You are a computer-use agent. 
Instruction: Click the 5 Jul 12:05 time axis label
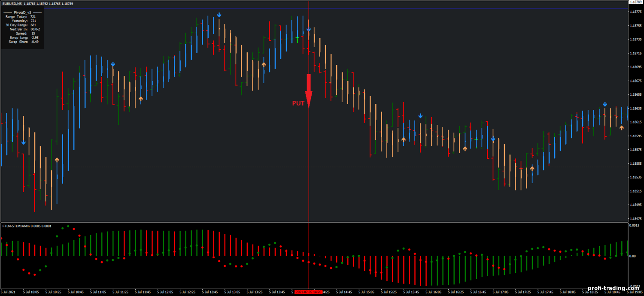[x=166, y=293]
